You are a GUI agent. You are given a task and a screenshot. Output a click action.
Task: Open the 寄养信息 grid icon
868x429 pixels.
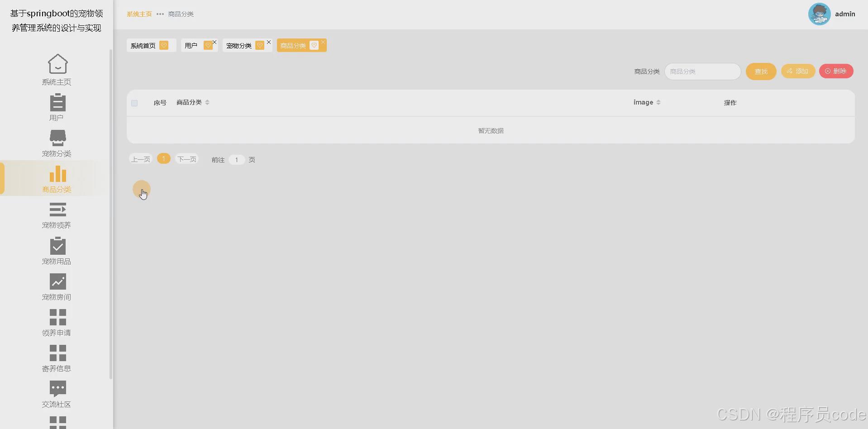pos(57,353)
